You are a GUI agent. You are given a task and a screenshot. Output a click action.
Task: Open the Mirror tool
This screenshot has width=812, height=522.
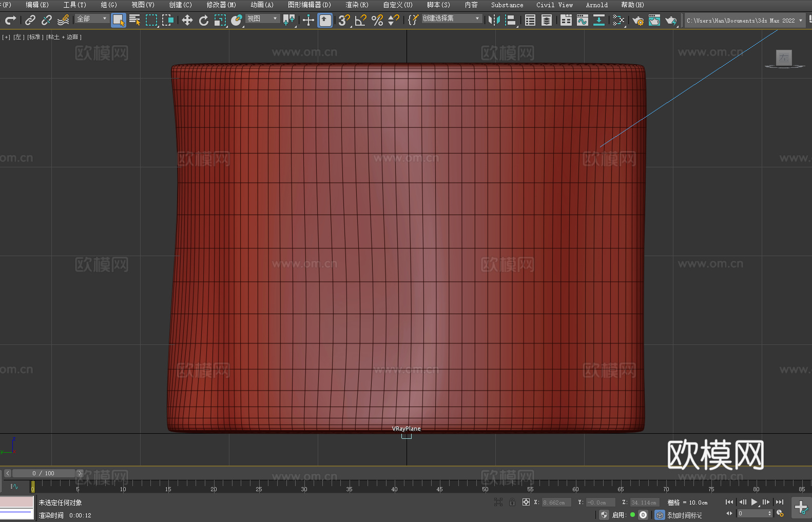(x=494, y=20)
